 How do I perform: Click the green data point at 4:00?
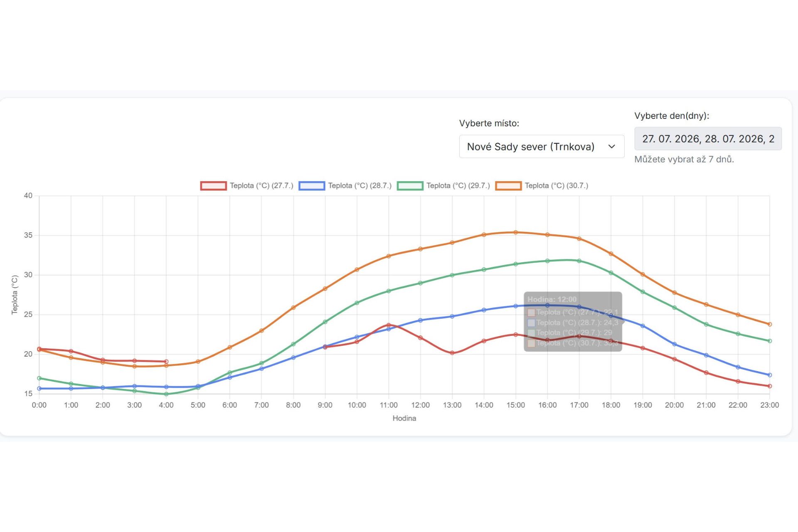click(166, 394)
